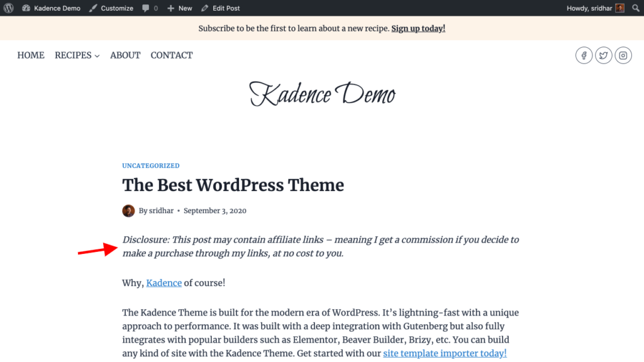Click the Disclosure affiliate links paragraph
Viewport: 644px width, 362px height.
pos(320,246)
